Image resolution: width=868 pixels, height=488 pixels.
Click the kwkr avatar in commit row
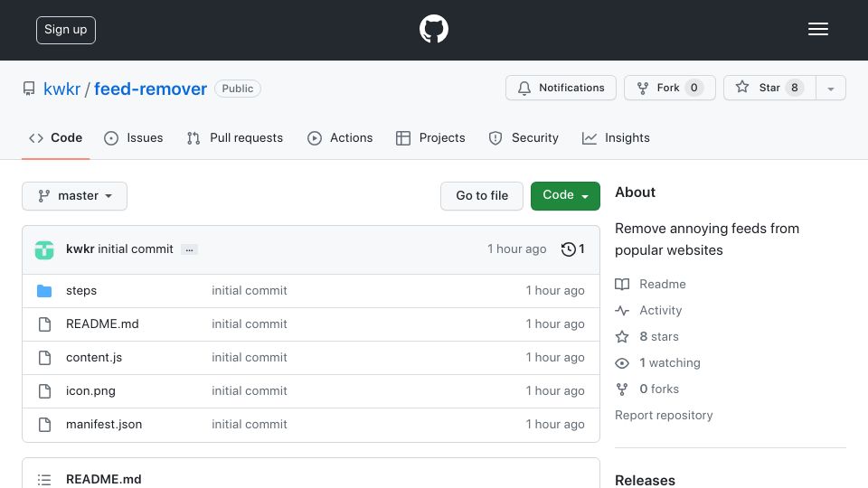44,249
